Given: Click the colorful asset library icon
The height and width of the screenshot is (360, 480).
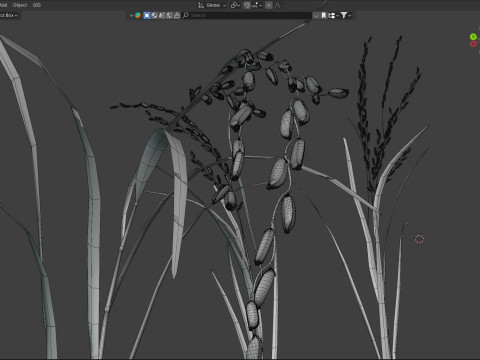Looking at the screenshot, I should (138, 15).
